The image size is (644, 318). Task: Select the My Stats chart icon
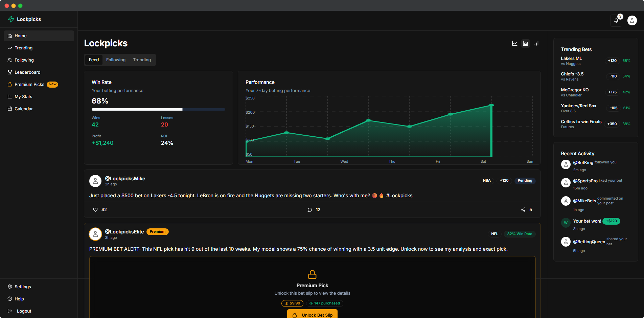point(10,96)
